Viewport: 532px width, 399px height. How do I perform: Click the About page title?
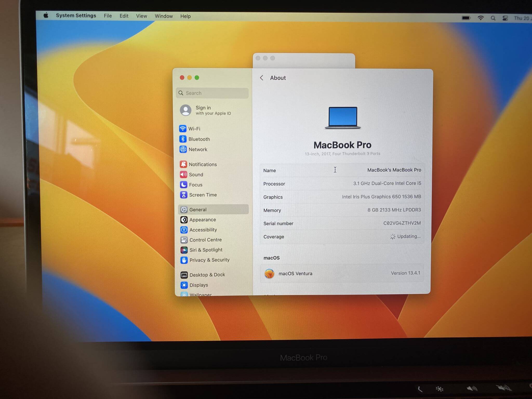pos(278,78)
